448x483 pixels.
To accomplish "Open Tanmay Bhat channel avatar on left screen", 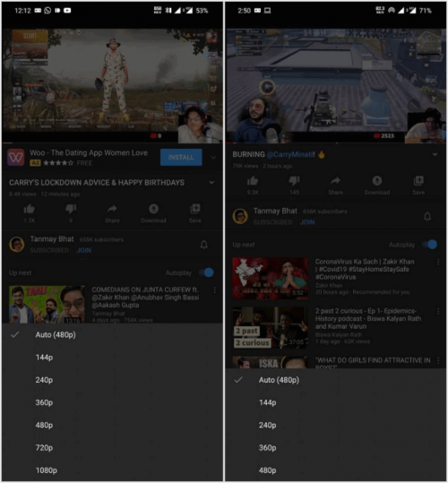I will (17, 245).
